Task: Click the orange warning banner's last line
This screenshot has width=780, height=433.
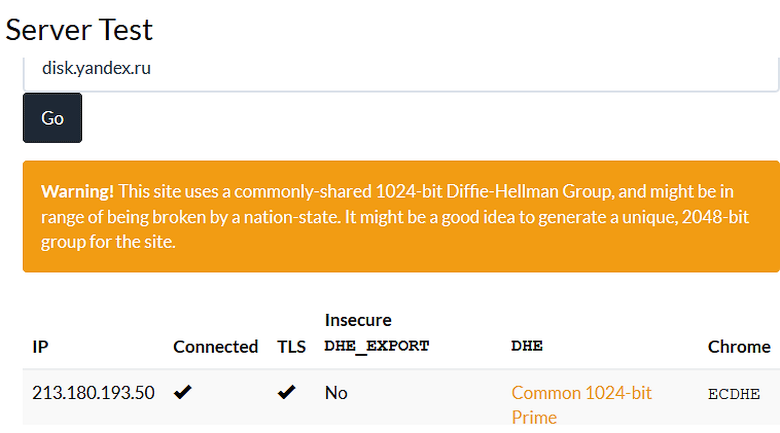Action: point(108,242)
